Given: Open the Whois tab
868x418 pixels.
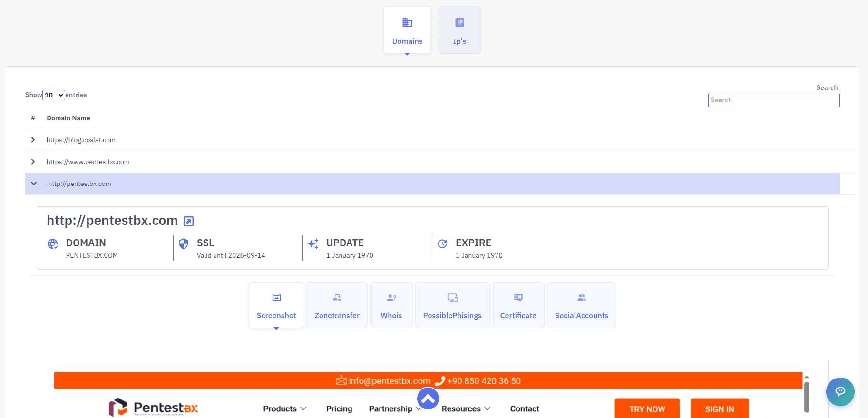Looking at the screenshot, I should 391,305.
